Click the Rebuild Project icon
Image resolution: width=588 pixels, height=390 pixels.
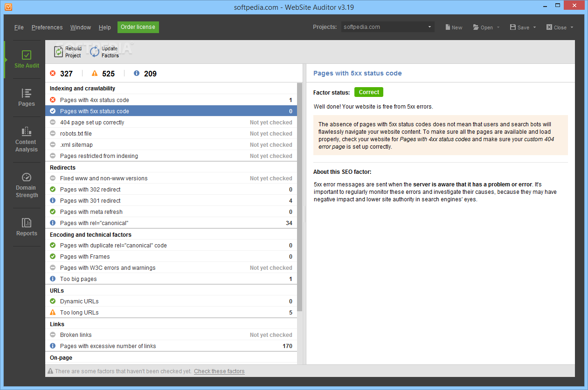pos(58,52)
